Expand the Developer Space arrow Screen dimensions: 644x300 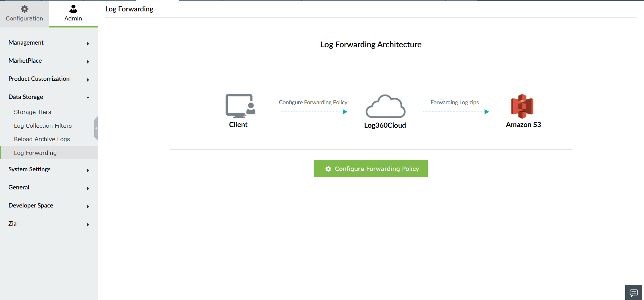click(x=88, y=206)
